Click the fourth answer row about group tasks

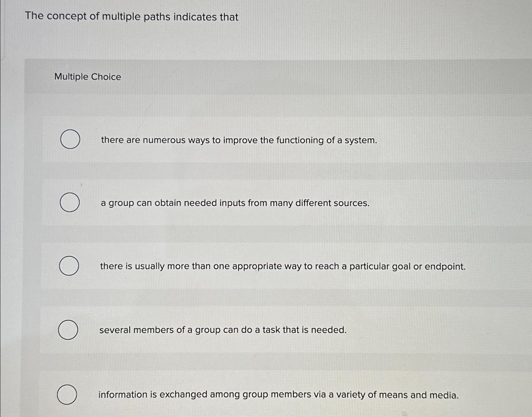(x=222, y=330)
